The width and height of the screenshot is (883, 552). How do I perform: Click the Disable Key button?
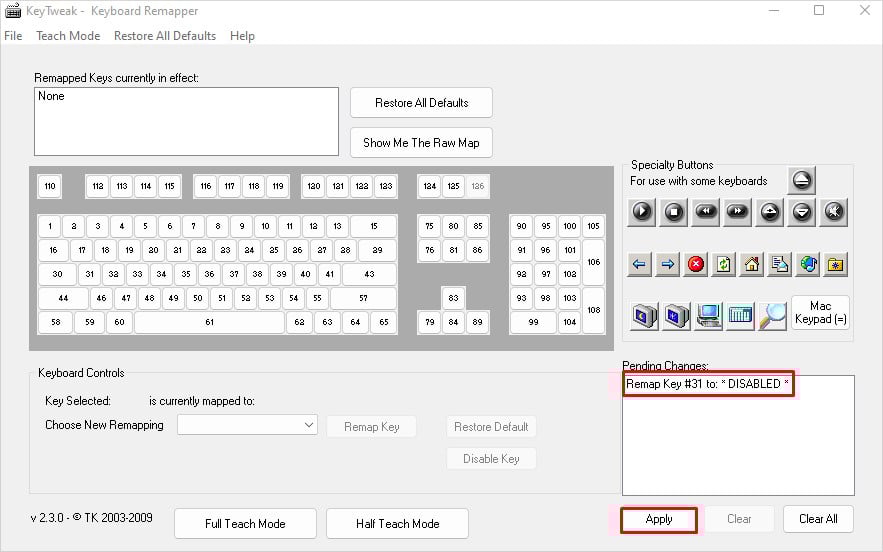(491, 458)
